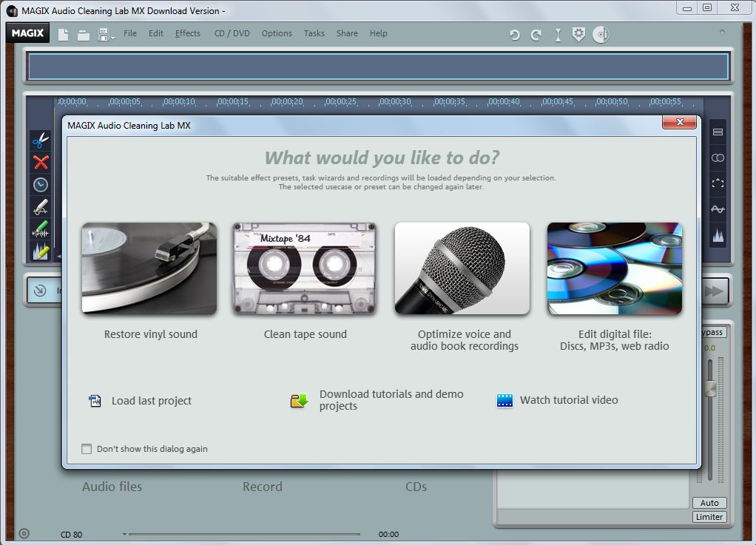Click the red X delete tool
This screenshot has width=756, height=545.
coord(41,163)
